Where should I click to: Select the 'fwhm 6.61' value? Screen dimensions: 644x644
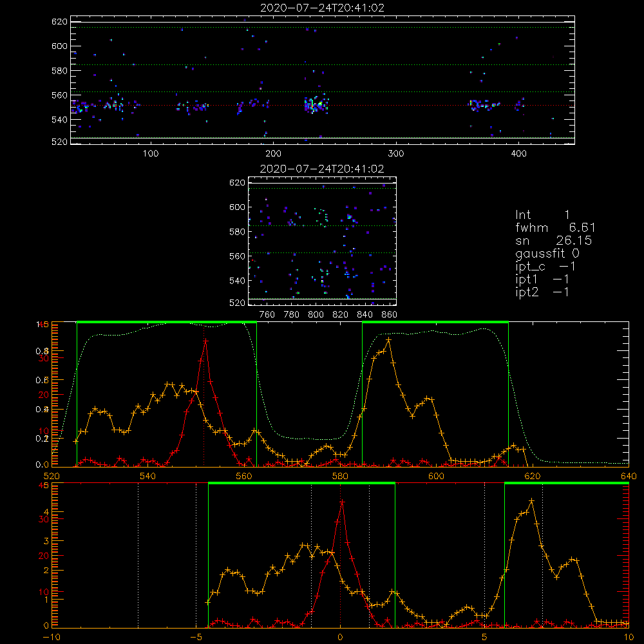coord(582,227)
